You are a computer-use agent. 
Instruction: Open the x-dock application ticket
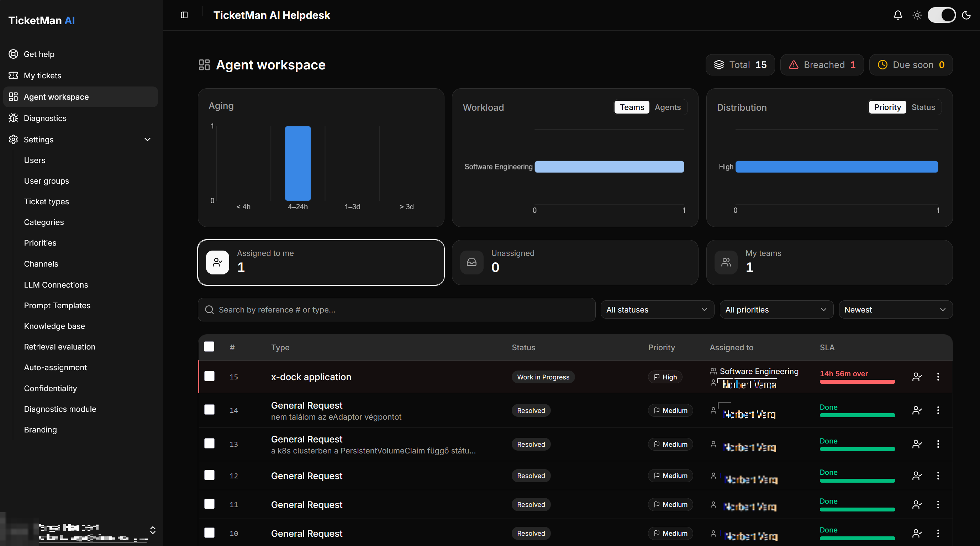311,377
